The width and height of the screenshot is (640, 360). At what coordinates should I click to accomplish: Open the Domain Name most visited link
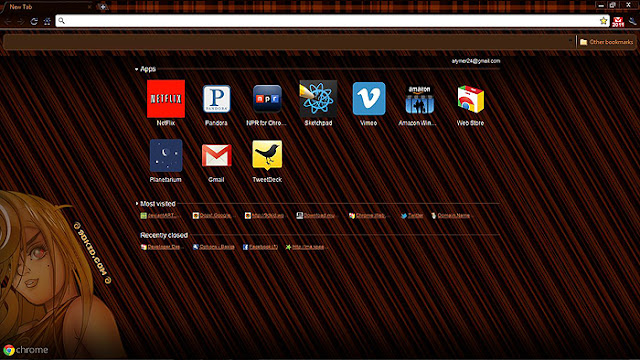coord(450,216)
